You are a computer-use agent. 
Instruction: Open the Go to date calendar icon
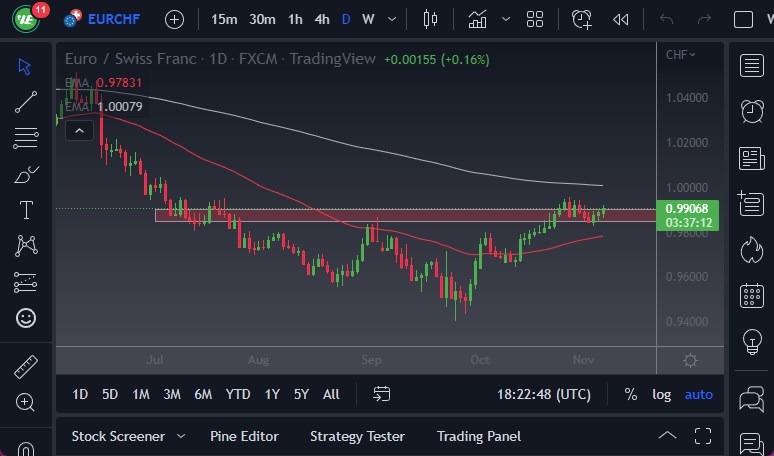point(382,394)
